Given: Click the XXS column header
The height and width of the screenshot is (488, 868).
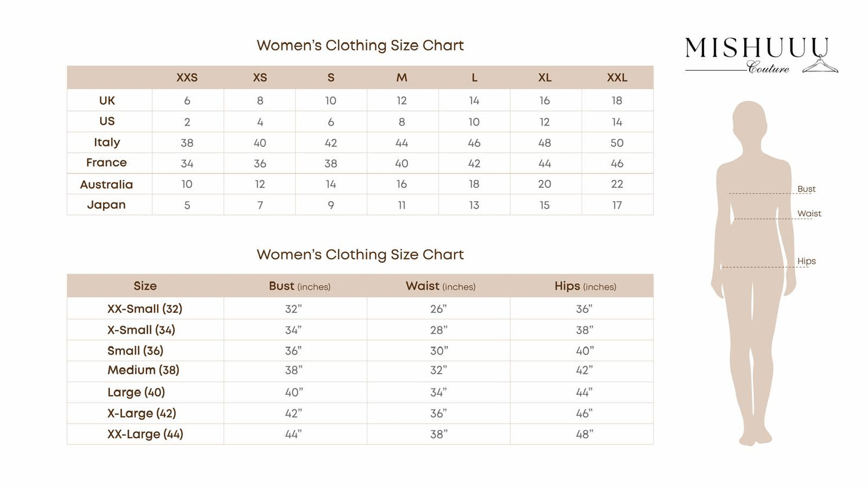Looking at the screenshot, I should point(187,77).
